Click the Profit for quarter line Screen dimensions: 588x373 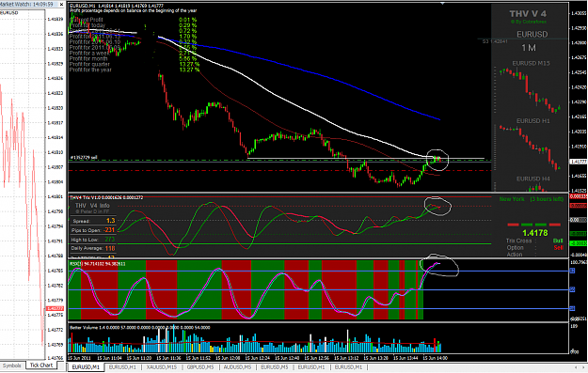point(135,64)
